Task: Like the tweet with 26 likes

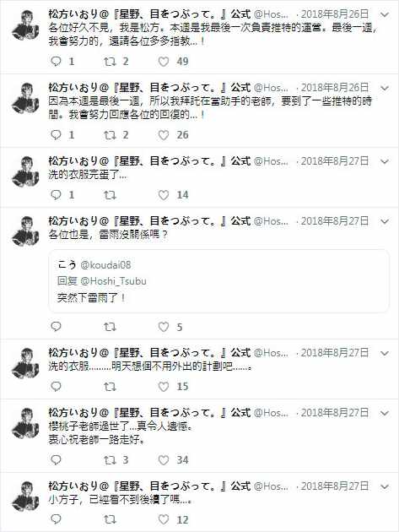Action: click(164, 135)
